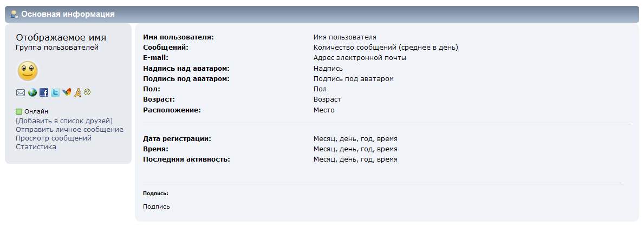Click the green Онлайн status indicator
This screenshot has width=644, height=227.
[19, 112]
